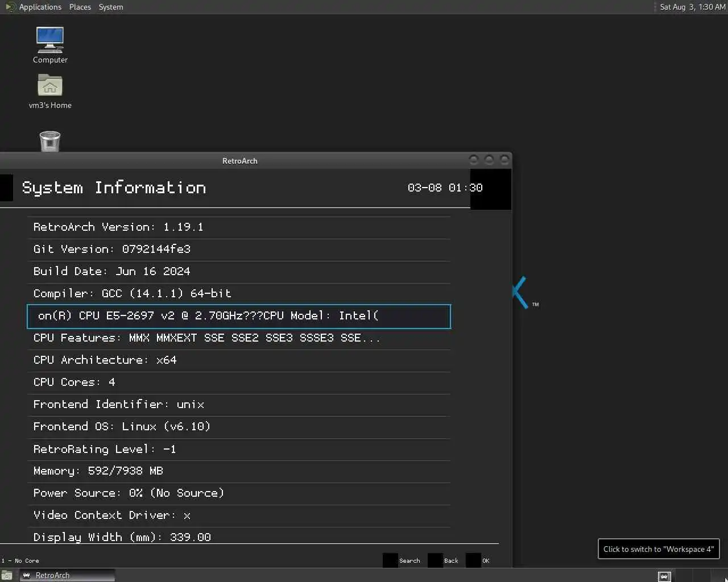Select the Memory: 592/7938 MB row
Viewport: 728px width, 582px height.
(x=239, y=471)
